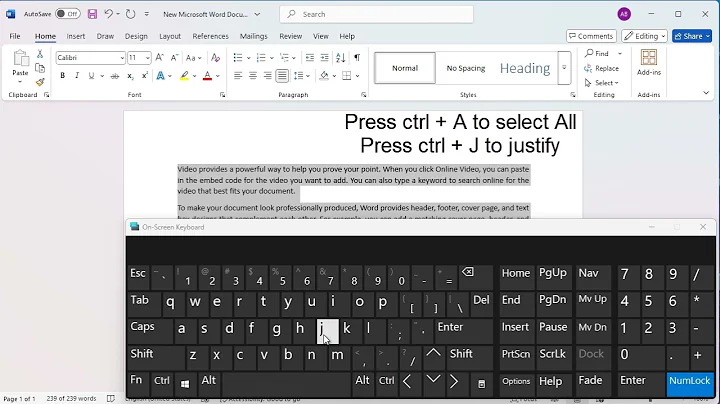
Task: Switch to the Insert tab
Action: 75,36
